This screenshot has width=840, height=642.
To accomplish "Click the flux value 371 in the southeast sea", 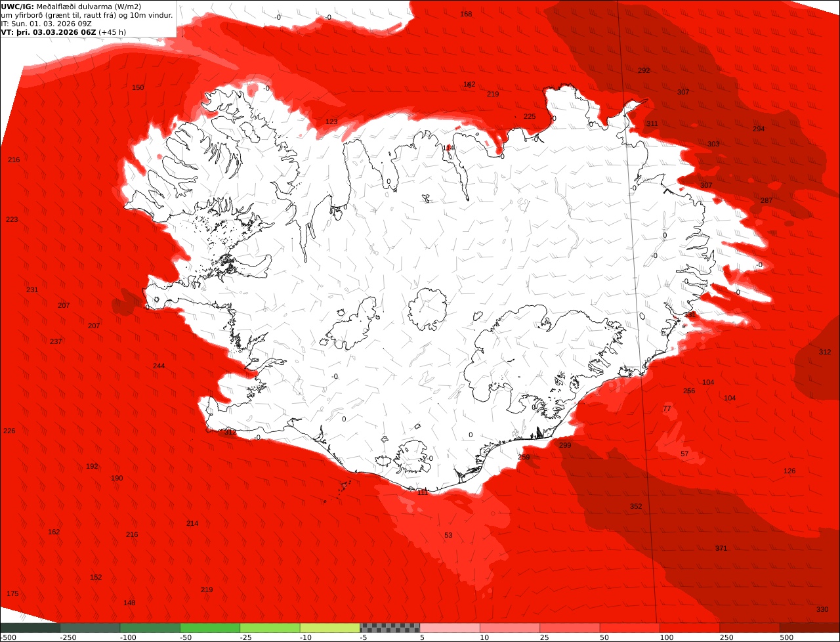I will click(x=721, y=548).
